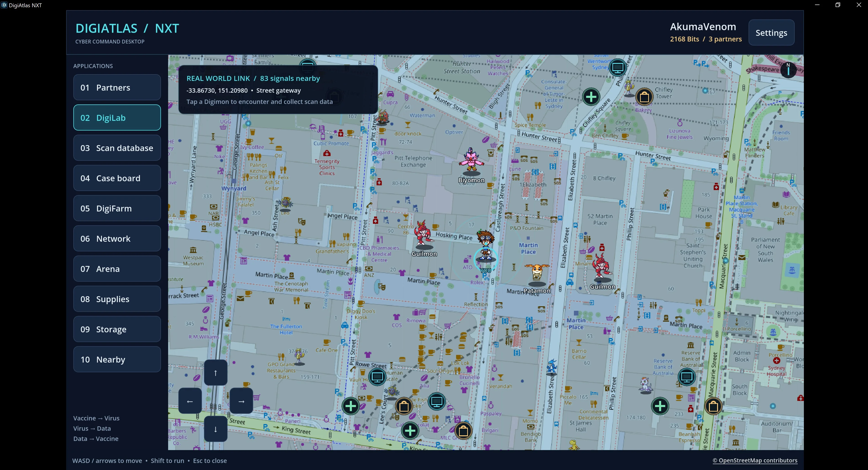Tap the small red Digimon near Cupra

383,117
